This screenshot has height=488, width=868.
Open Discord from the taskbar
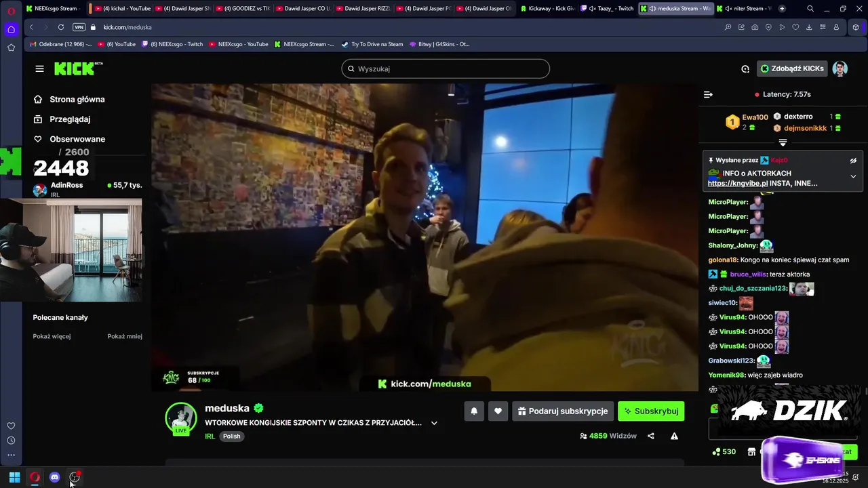55,477
